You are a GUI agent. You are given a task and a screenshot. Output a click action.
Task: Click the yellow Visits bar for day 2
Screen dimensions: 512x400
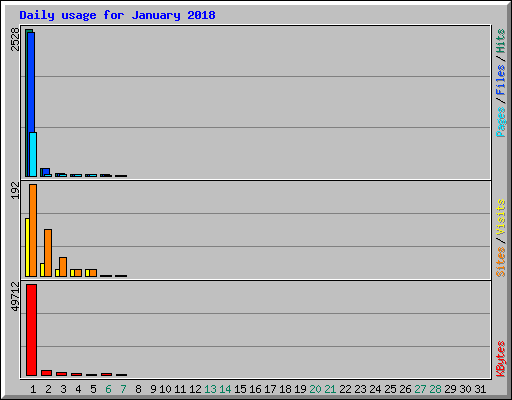point(42,270)
